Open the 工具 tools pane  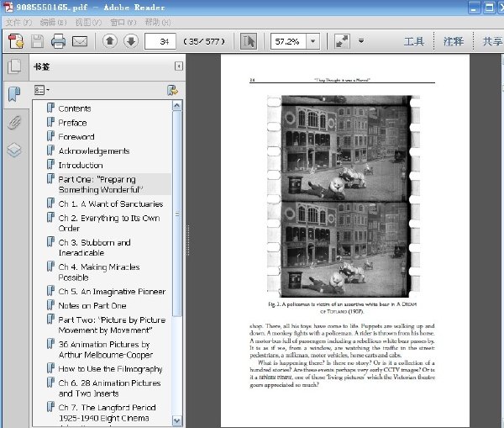414,41
